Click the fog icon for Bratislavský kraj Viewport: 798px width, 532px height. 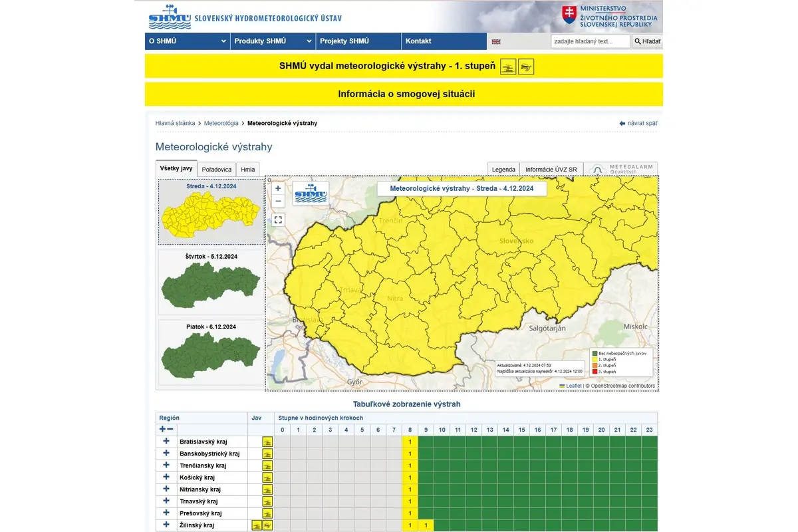point(267,442)
